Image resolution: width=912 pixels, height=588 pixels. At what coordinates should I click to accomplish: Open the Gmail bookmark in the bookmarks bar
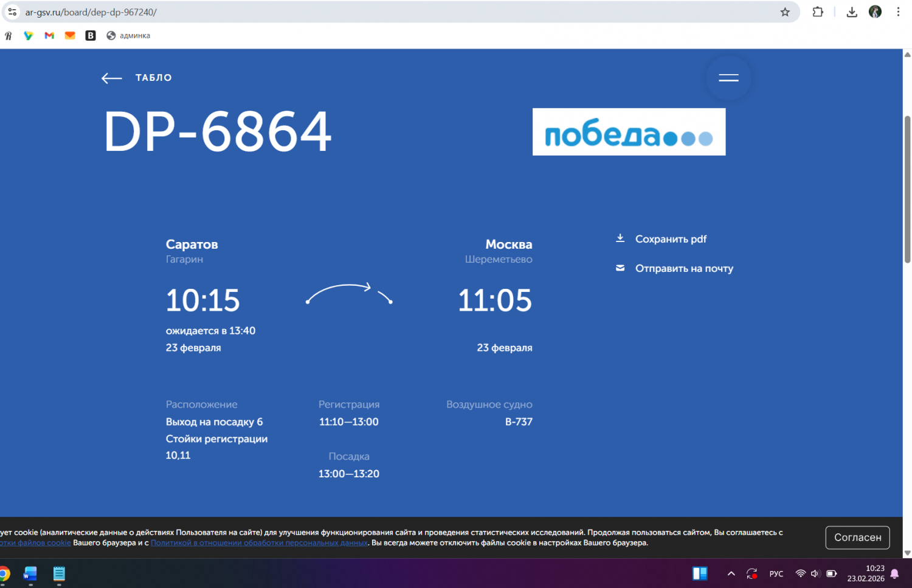tap(49, 36)
